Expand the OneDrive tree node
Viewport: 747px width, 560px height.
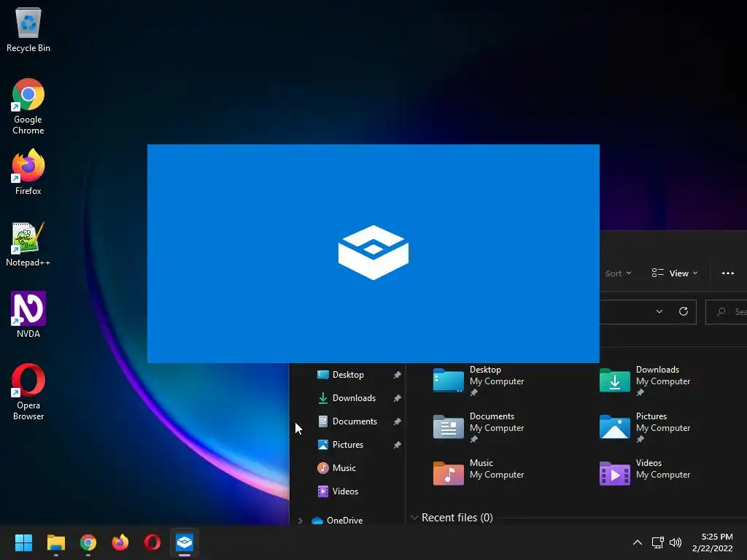click(x=300, y=521)
